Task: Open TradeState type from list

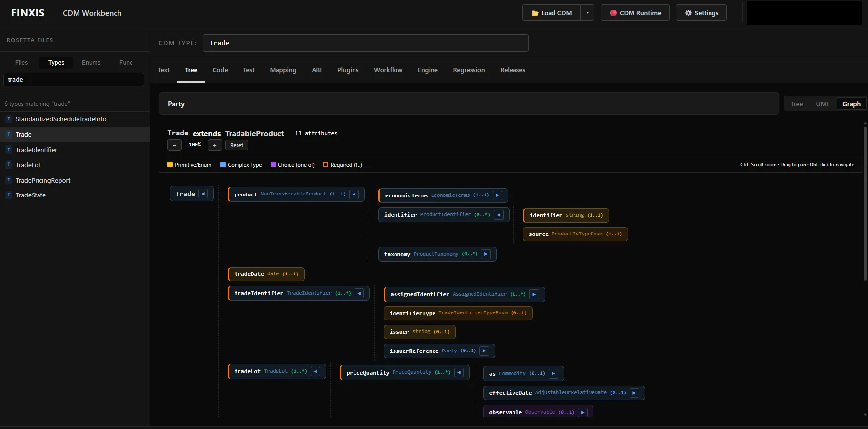Action: (x=75, y=195)
